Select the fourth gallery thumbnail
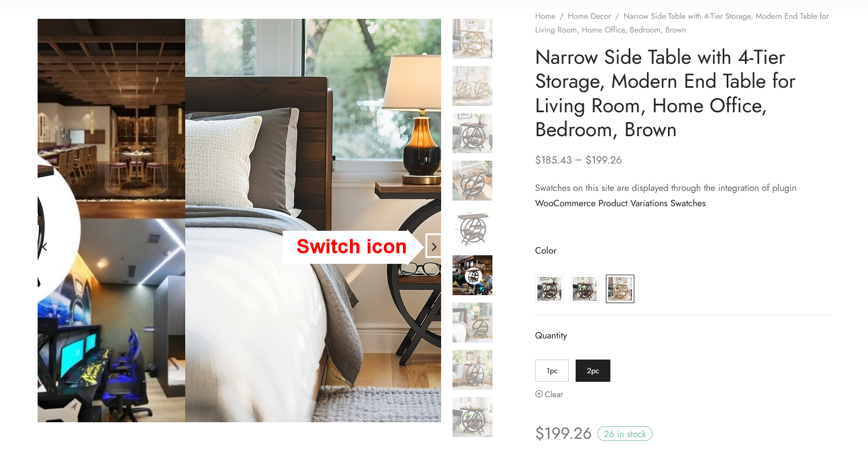Screen dimensions: 868x453 tap(472, 181)
